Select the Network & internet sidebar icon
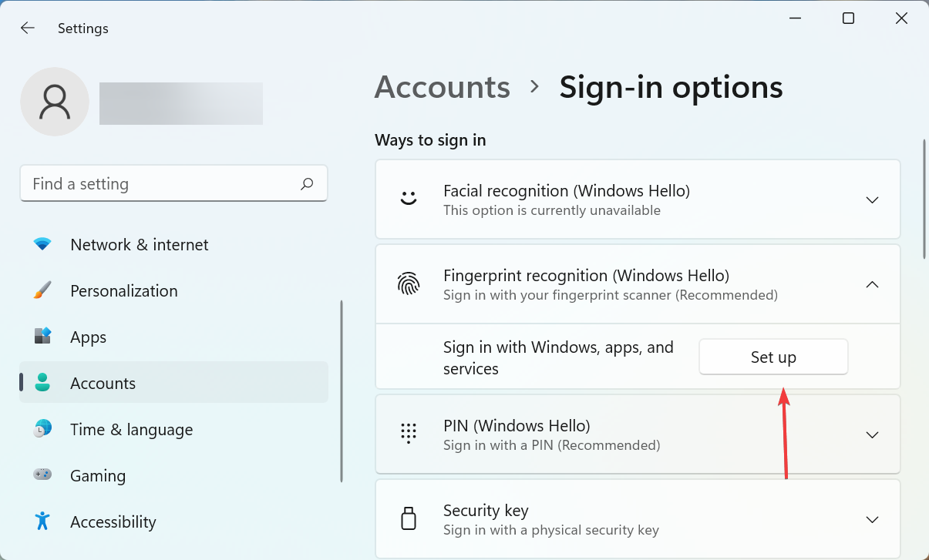Screen dimensions: 929x560 pos(44,244)
